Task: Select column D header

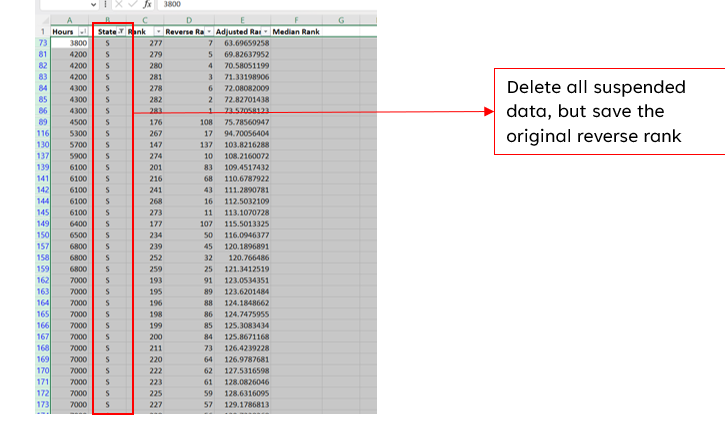Action: (x=189, y=20)
